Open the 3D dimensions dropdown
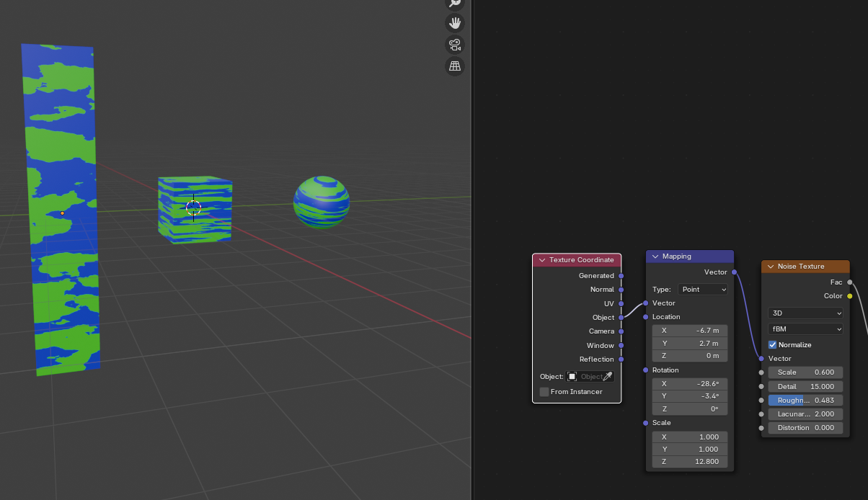868x500 pixels. click(x=805, y=313)
